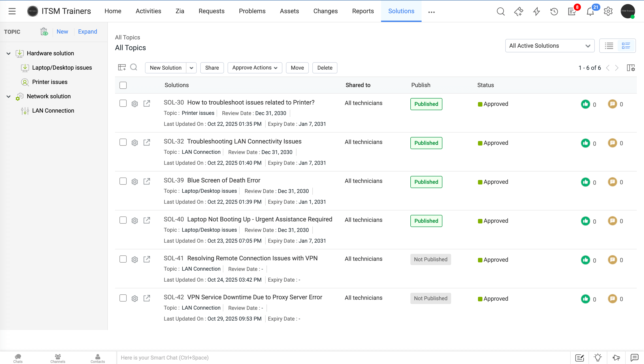
Task: Select the SOL-42 row checkbox
Action: click(x=123, y=298)
